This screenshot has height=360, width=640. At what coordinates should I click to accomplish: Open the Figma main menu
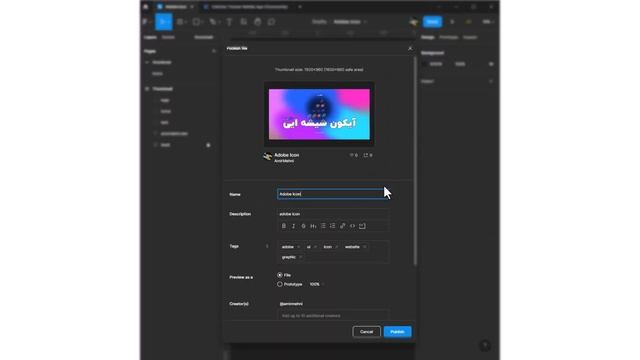coord(145,22)
